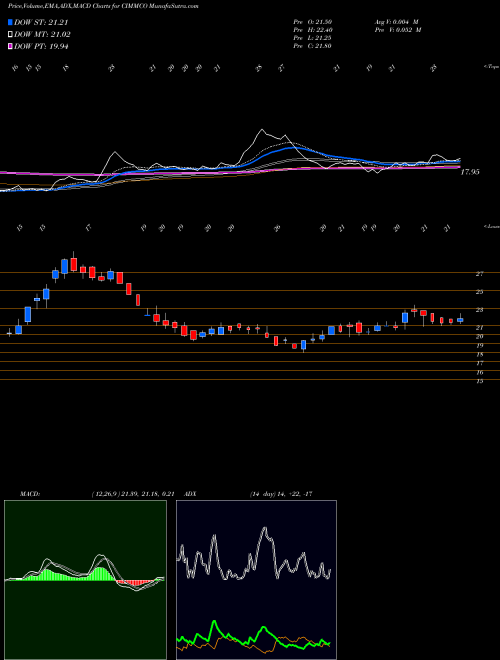Click the magenta DOW PT legend swatch

pos(10,46)
